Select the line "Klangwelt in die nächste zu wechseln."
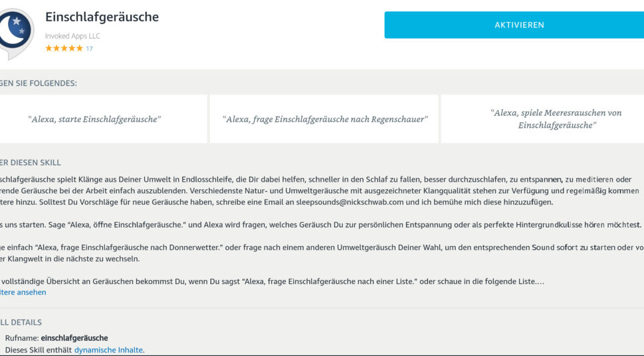 [74, 259]
